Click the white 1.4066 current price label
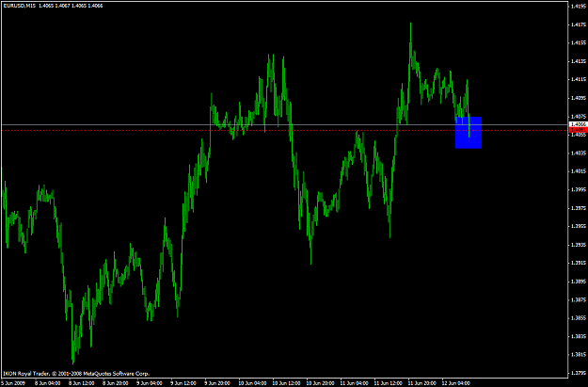Viewport: 588px width, 387px height. click(579, 124)
